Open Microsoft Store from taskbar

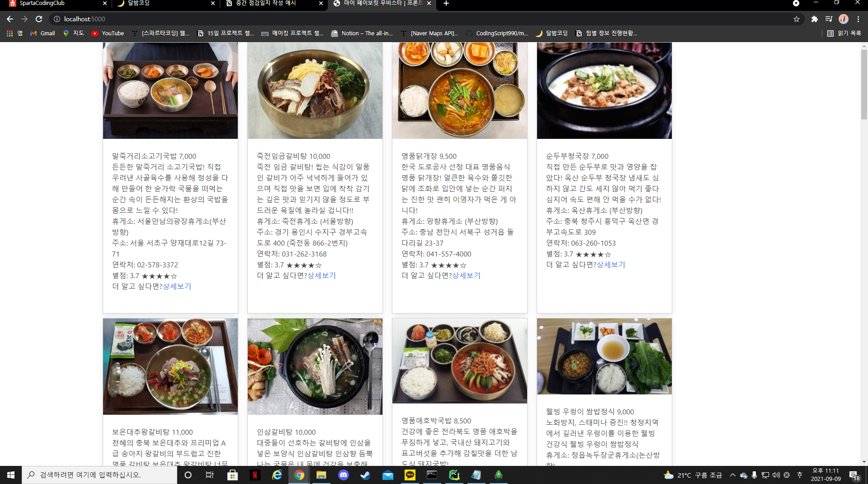[232, 475]
